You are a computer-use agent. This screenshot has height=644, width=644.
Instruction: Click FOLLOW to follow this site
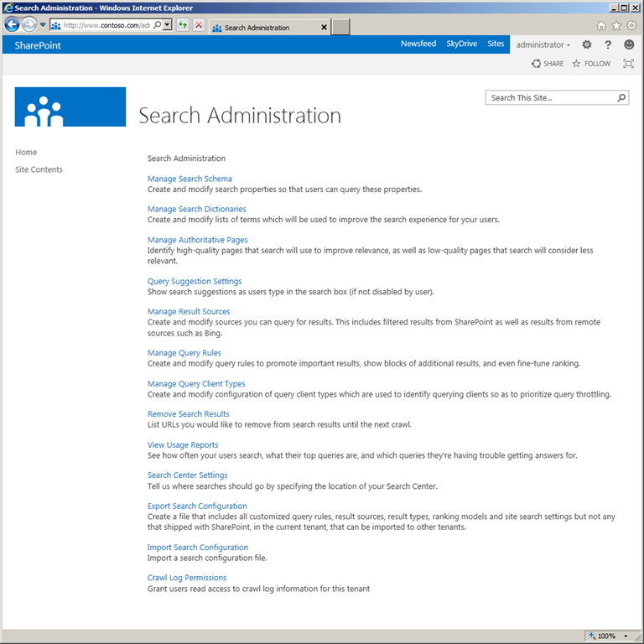591,64
